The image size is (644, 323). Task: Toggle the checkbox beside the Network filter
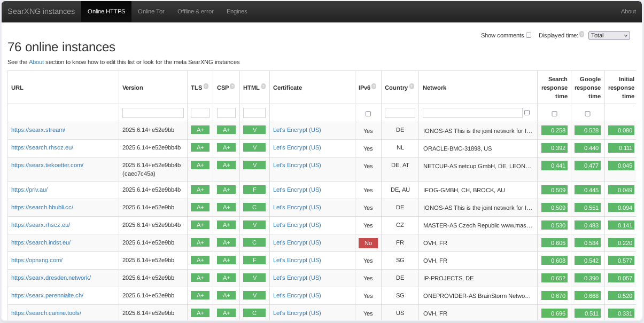tap(527, 113)
